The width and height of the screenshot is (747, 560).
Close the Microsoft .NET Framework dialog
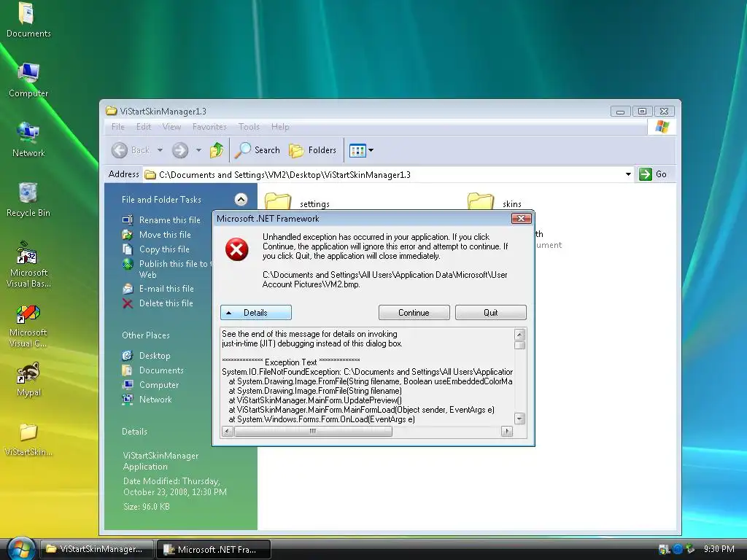point(521,219)
